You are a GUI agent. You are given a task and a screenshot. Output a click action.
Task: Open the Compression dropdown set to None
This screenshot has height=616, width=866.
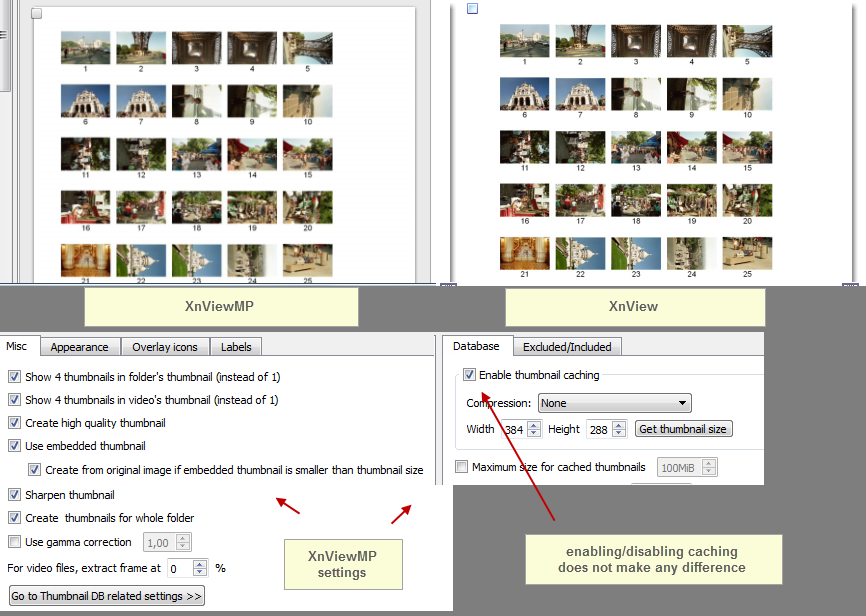(615, 403)
